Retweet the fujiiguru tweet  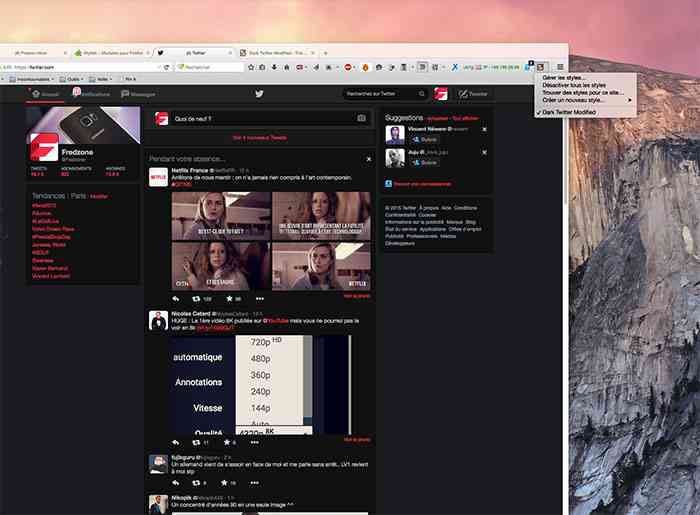pyautogui.click(x=196, y=482)
